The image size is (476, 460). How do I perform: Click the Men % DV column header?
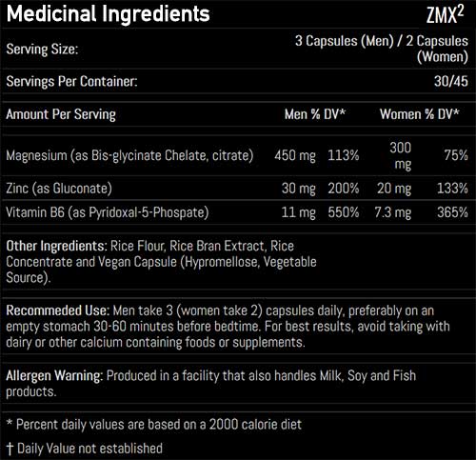click(315, 114)
